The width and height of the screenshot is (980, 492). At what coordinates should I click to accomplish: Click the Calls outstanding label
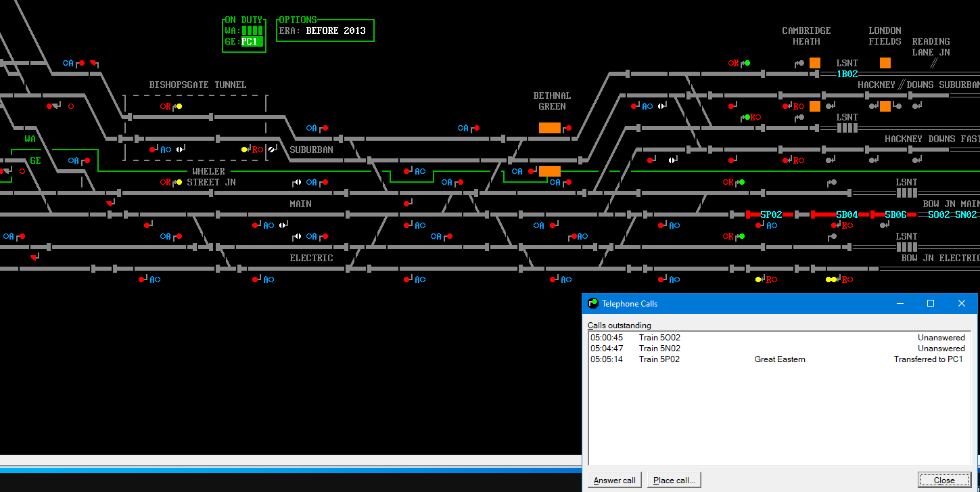pyautogui.click(x=620, y=326)
